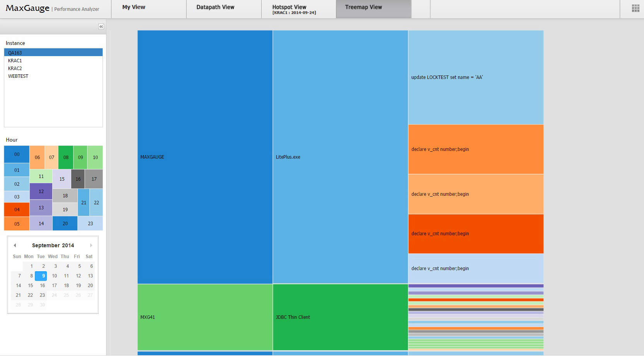Pick hour 21 tile
The width and height of the screenshot is (644, 356).
tap(84, 202)
